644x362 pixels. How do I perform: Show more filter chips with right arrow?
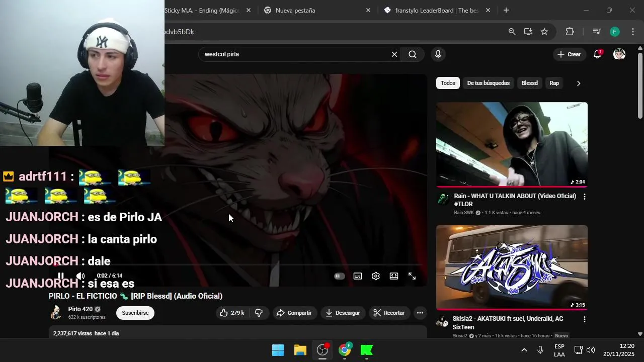point(578,83)
